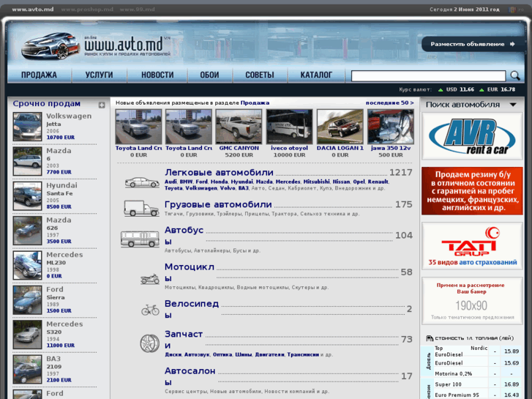Screen dimensions: 532x399
Task: Click the 190x90 banner placeholder
Action: click(472, 301)
